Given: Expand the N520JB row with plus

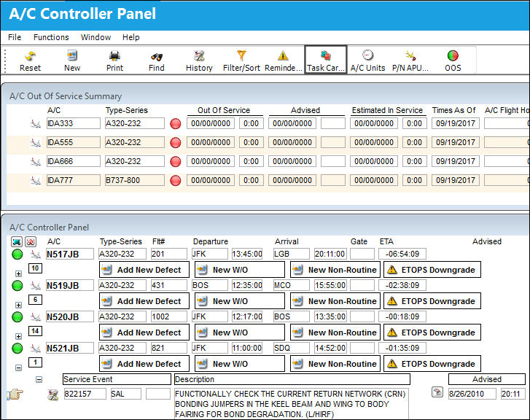Looking at the screenshot, I should [x=19, y=336].
